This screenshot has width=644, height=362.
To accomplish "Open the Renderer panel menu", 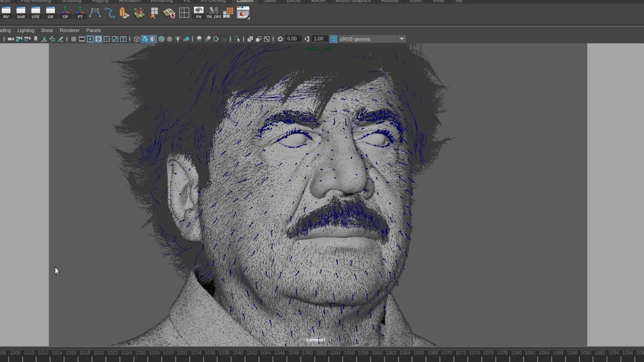I will coord(69,30).
